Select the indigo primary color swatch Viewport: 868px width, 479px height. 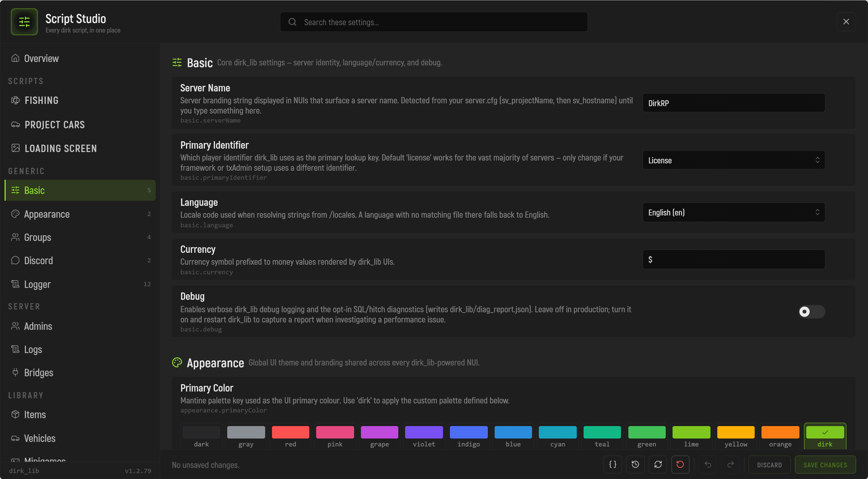[469, 437]
